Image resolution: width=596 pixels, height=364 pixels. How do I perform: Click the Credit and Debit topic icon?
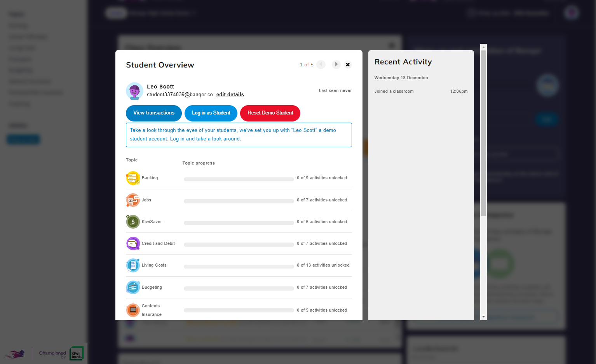[x=133, y=244]
